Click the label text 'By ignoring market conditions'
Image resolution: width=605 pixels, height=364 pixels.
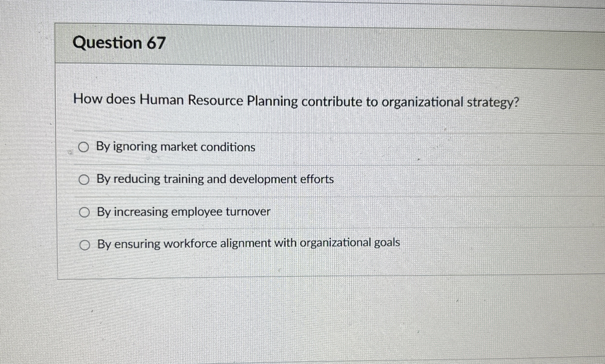(x=175, y=147)
